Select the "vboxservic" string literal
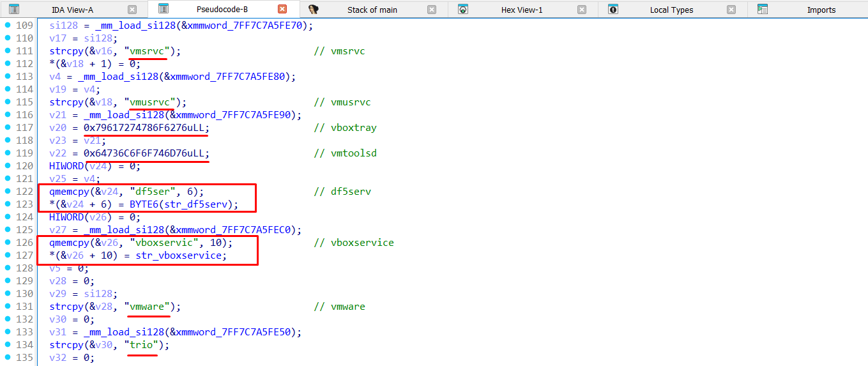The image size is (868, 366). [165, 243]
